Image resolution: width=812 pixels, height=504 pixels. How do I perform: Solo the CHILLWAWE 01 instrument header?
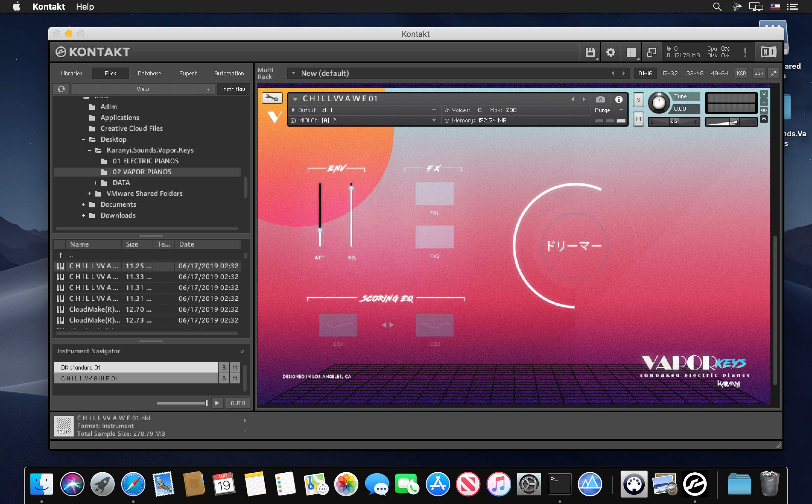click(638, 100)
